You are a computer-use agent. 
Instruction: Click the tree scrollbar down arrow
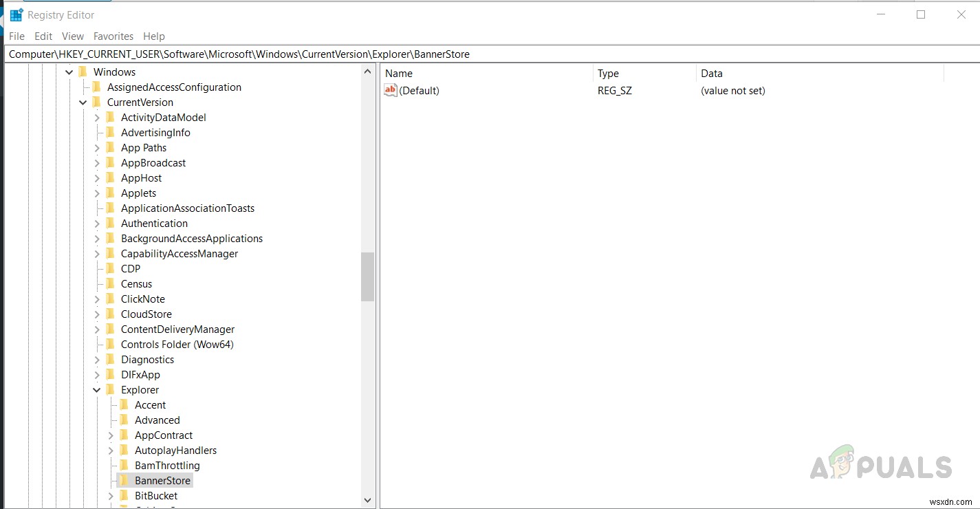point(367,501)
